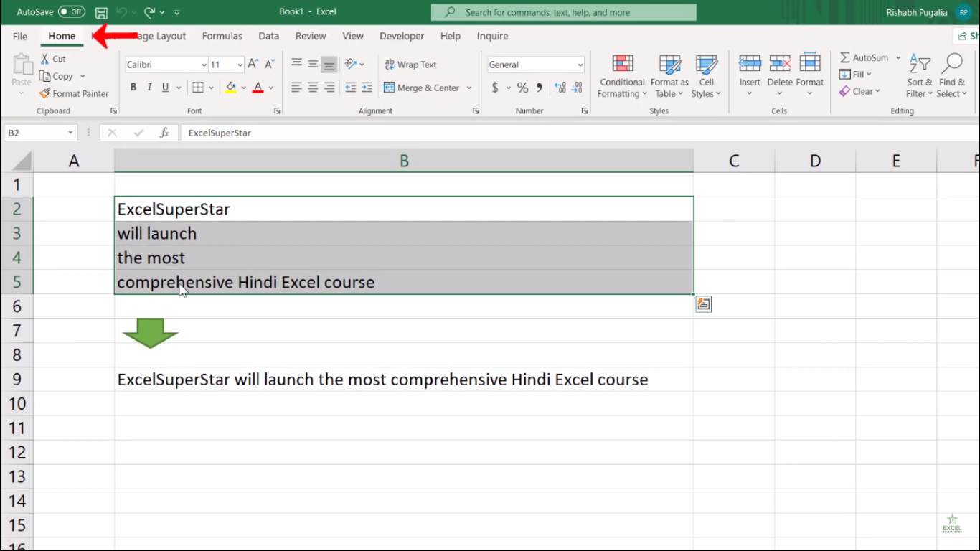Image resolution: width=980 pixels, height=551 pixels.
Task: Open Conditional Formatting menu
Action: tap(622, 76)
